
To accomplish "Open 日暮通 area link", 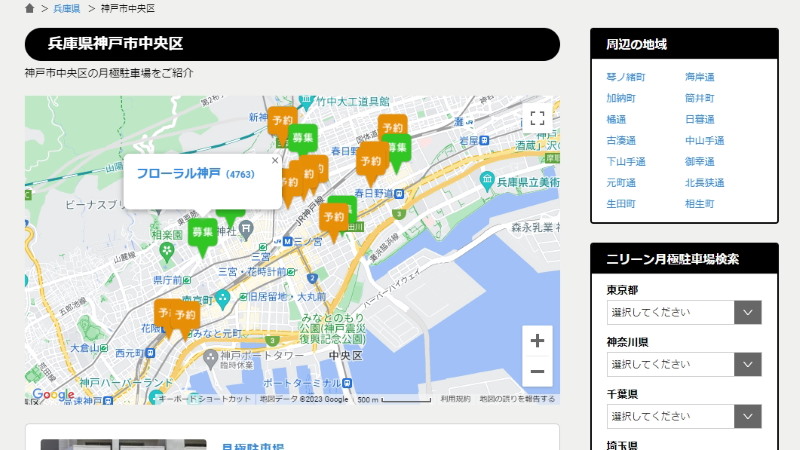I will click(699, 119).
